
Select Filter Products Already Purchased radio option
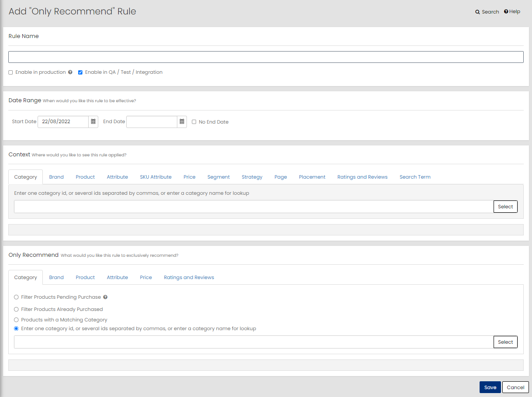tap(16, 309)
